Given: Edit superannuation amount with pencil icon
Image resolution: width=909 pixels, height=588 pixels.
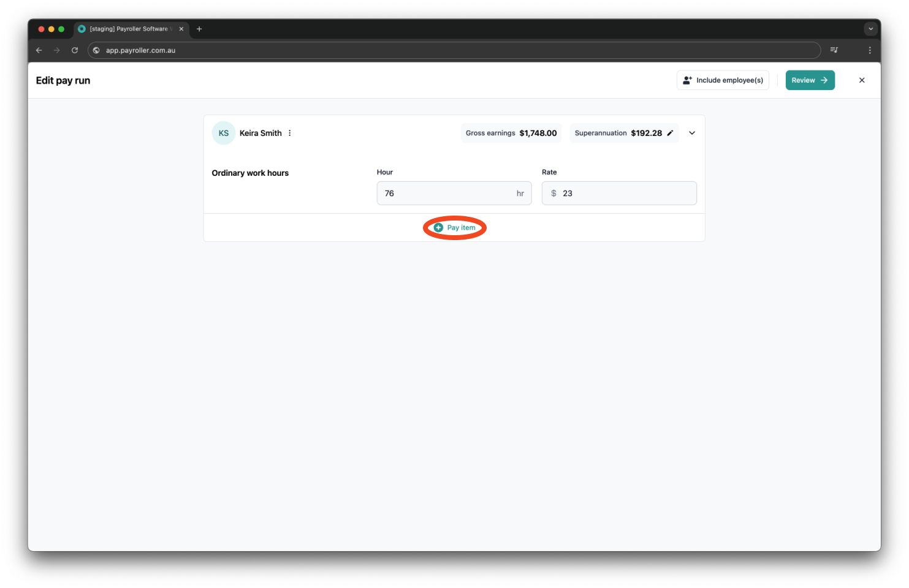Looking at the screenshot, I should click(x=670, y=133).
